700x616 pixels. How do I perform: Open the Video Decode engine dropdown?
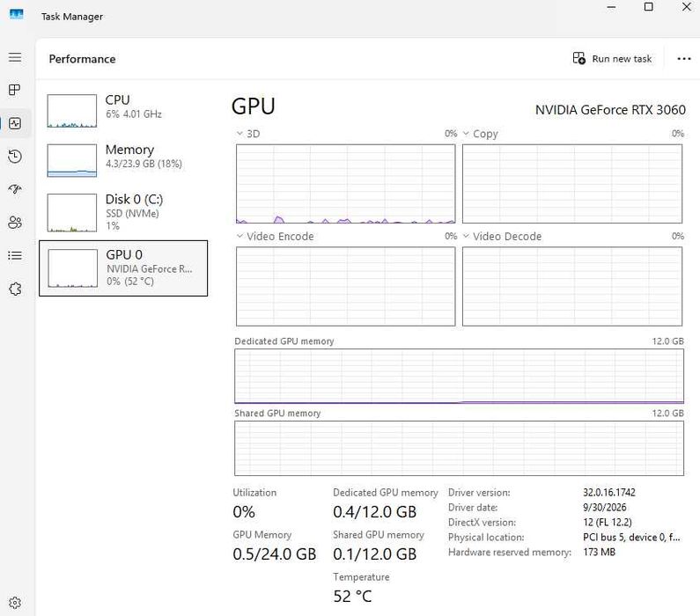tap(466, 236)
